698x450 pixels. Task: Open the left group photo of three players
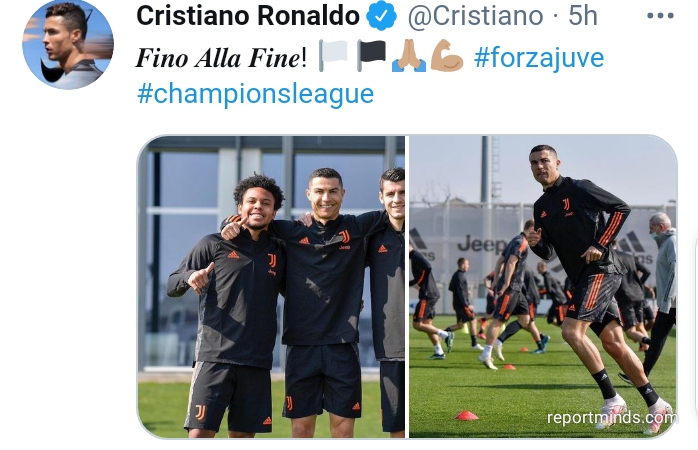tap(271, 287)
